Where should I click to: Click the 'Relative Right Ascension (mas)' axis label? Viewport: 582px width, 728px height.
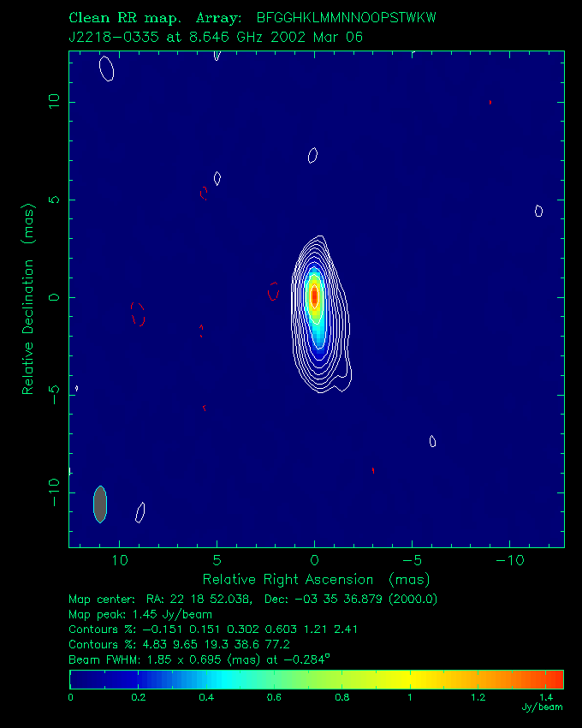click(x=317, y=580)
